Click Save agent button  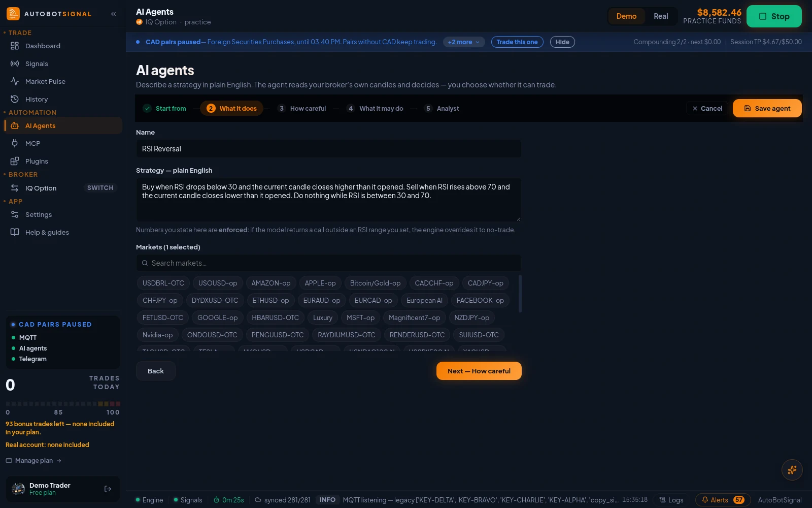point(767,108)
